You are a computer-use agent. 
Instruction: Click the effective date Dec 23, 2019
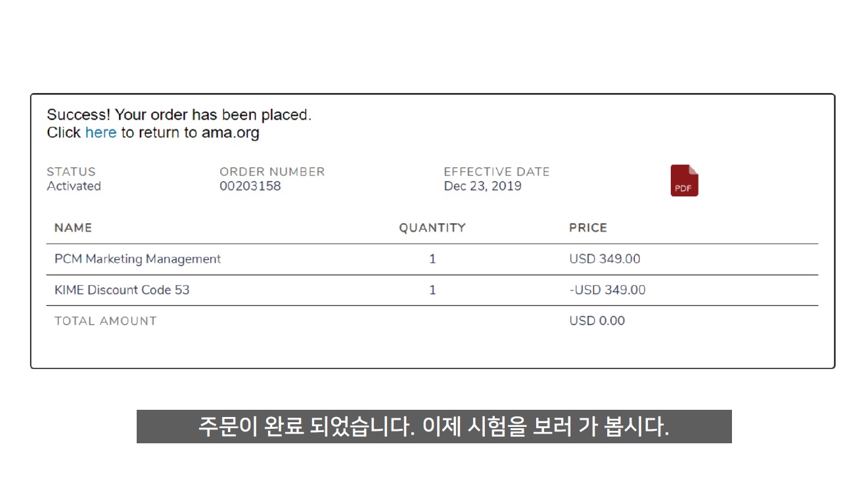pos(483,186)
